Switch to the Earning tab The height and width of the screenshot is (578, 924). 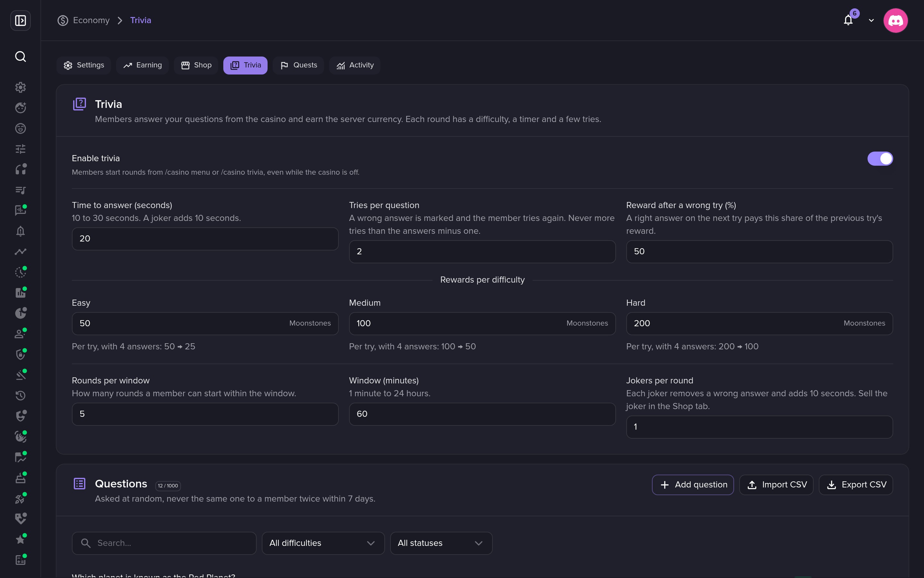(142, 66)
